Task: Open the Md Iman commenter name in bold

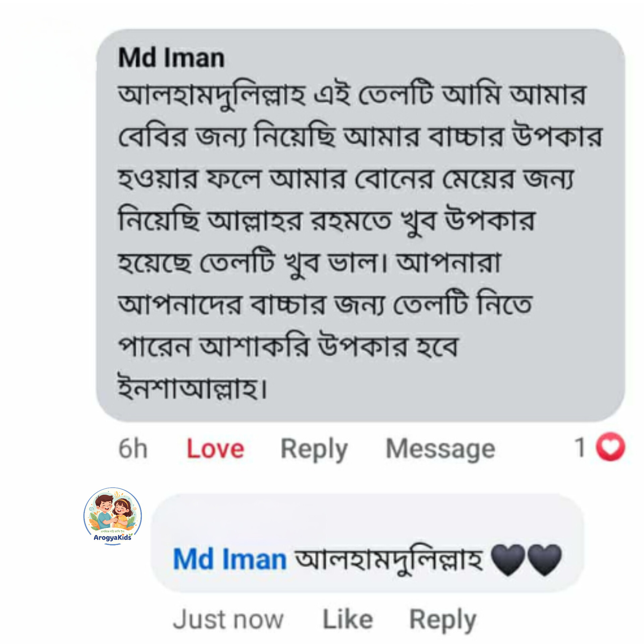Action: coord(171,58)
